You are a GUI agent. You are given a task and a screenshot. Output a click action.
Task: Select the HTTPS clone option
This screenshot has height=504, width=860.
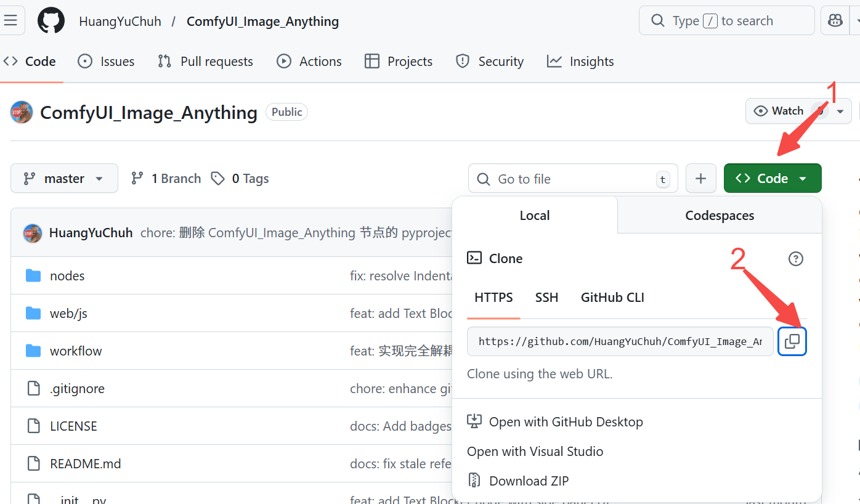[493, 298]
